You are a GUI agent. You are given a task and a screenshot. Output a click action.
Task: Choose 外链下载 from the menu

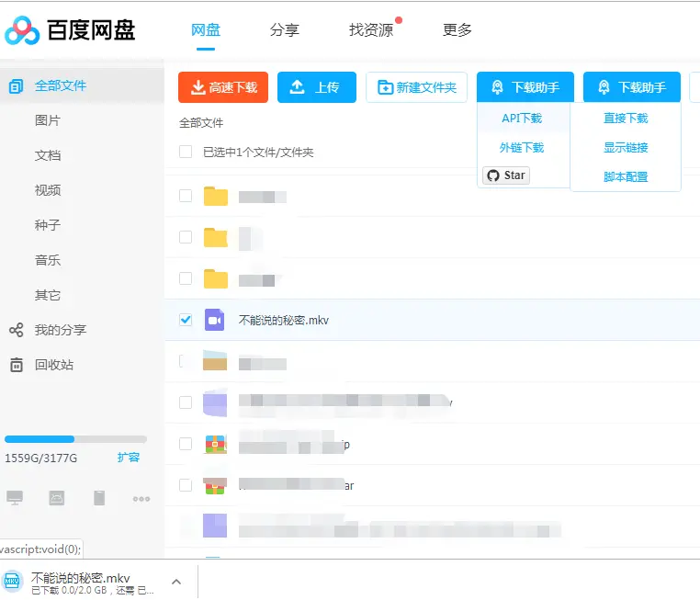tap(522, 147)
